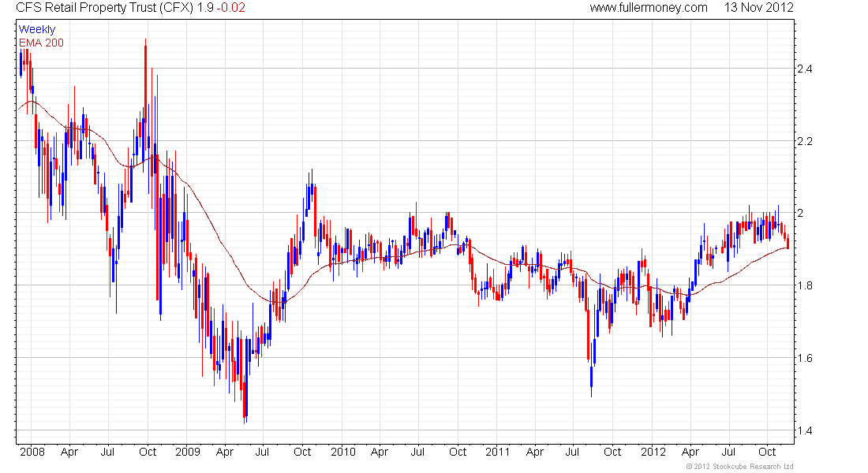868x473 pixels.
Task: Click the 2.4 price axis label
Action: (x=805, y=69)
